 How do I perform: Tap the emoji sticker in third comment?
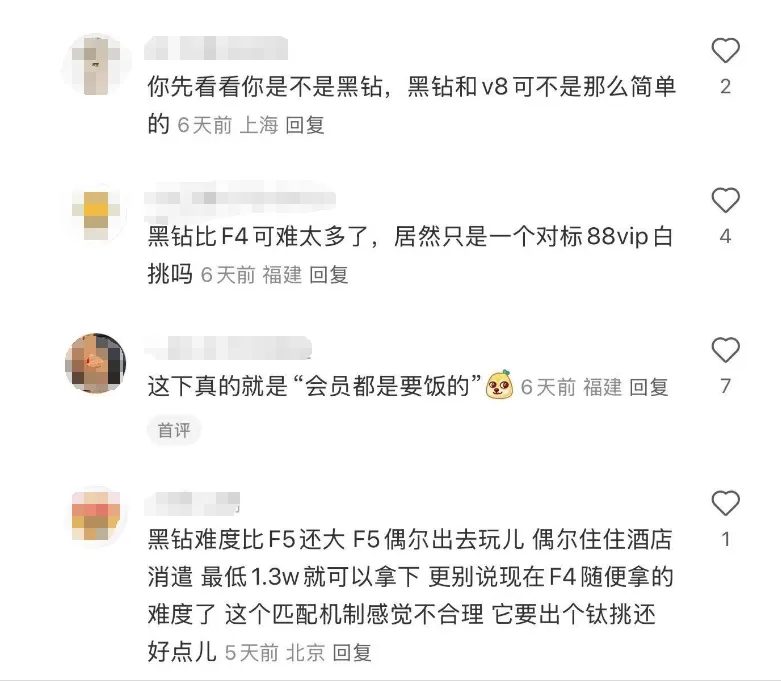(499, 385)
